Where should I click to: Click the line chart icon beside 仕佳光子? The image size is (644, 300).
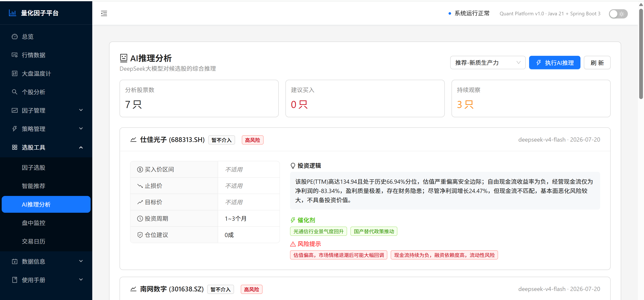tap(134, 140)
